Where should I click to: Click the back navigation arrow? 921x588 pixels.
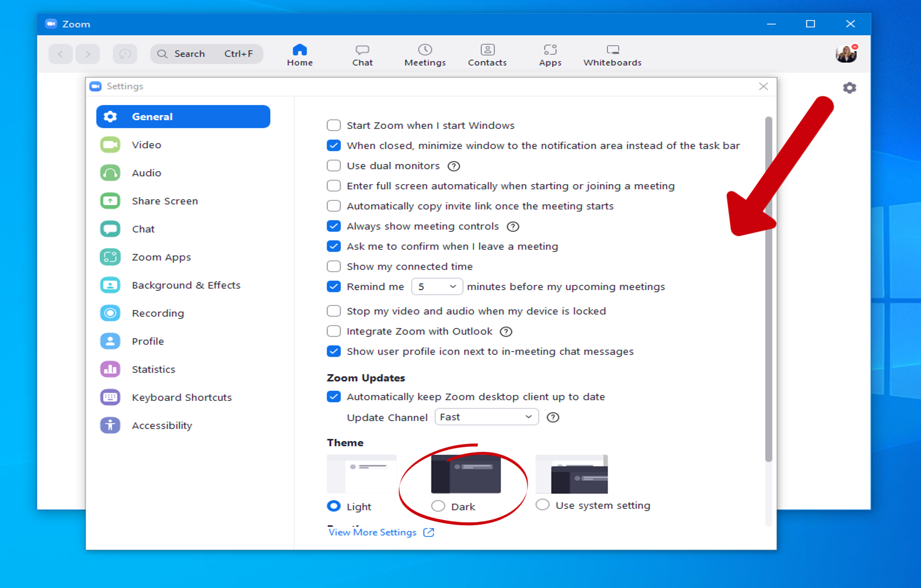point(60,54)
